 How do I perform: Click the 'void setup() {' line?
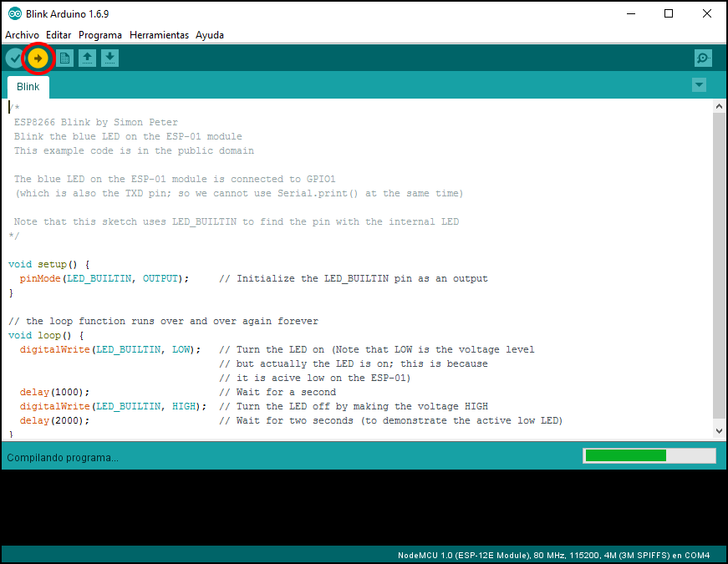[x=48, y=264]
